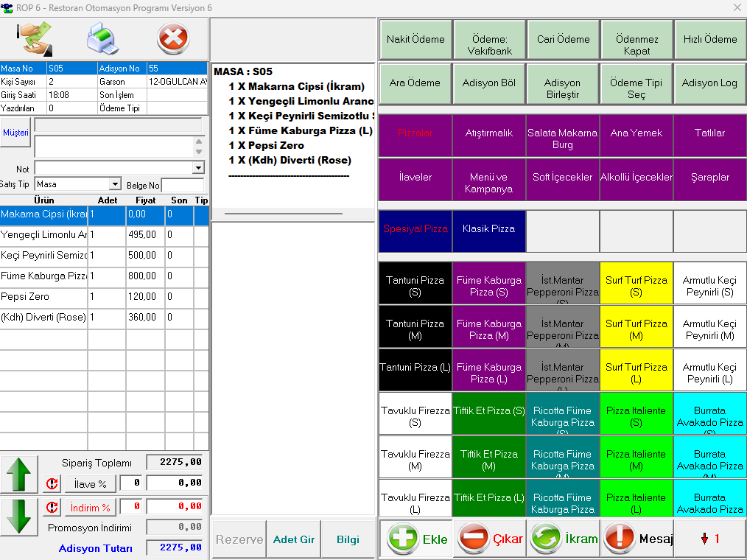Click the Nakit Ödeme button
The width and height of the screenshot is (747, 560).
click(415, 40)
